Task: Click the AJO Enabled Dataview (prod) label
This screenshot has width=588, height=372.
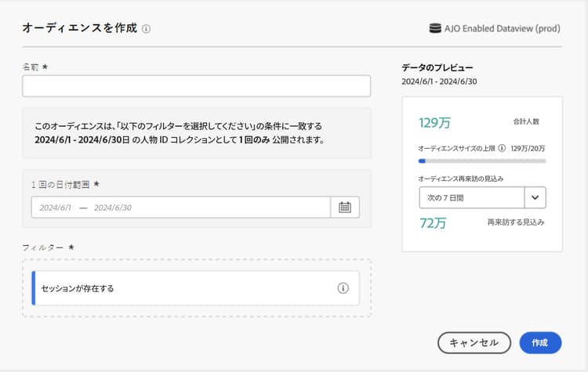Action: point(502,28)
